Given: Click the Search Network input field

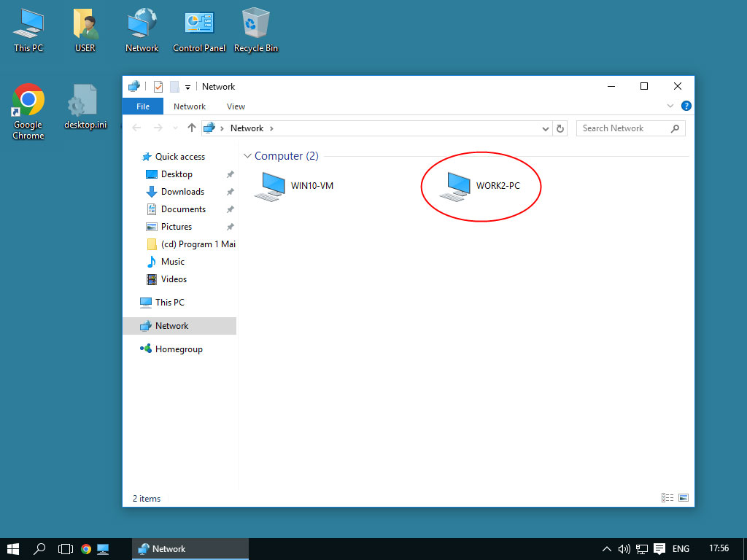Looking at the screenshot, I should click(623, 128).
